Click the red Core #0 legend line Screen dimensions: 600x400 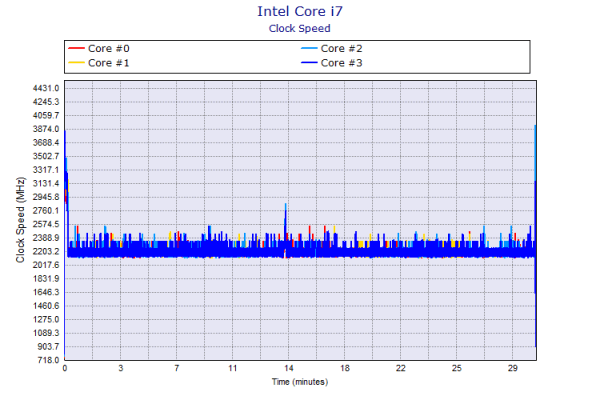76,49
